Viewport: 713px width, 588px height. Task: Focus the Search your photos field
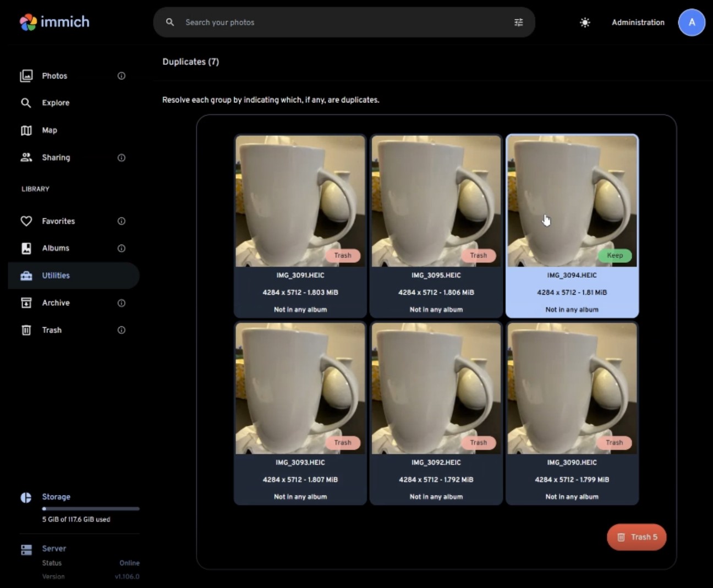(344, 22)
